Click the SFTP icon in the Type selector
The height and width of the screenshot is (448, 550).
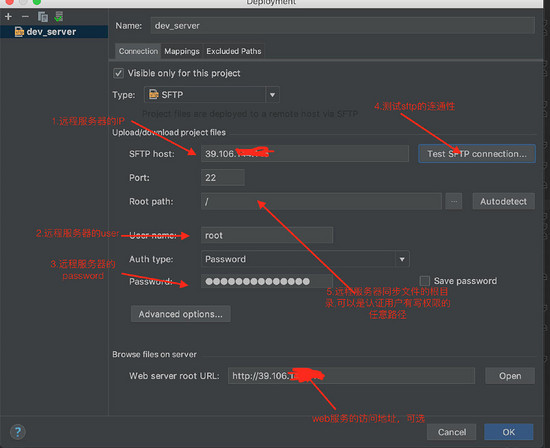[x=154, y=94]
